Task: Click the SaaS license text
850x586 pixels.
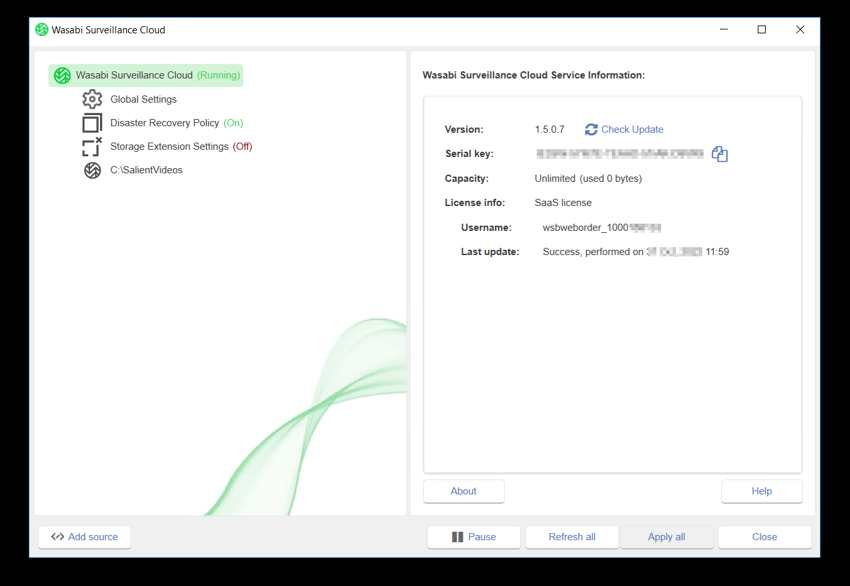Action: 563,203
